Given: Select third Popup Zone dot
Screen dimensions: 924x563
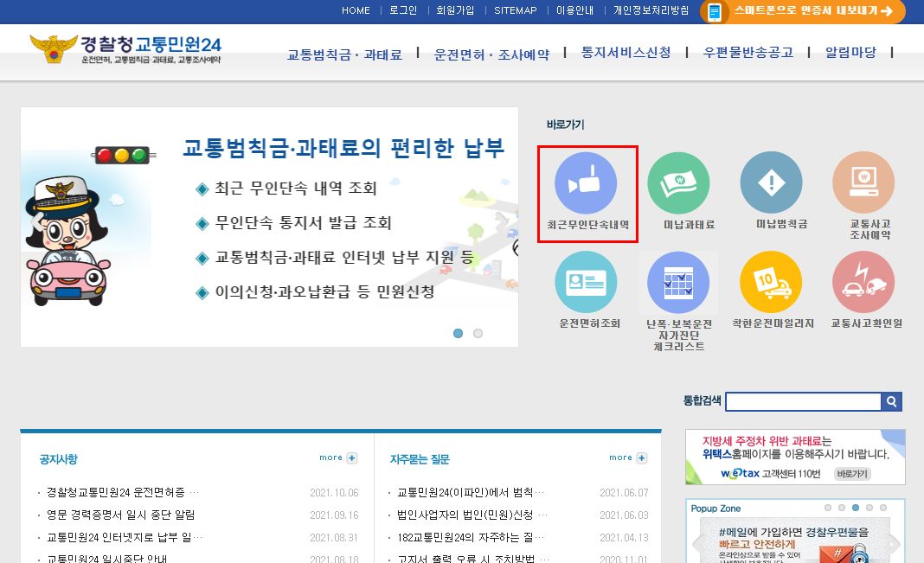Looking at the screenshot, I should point(855,508).
